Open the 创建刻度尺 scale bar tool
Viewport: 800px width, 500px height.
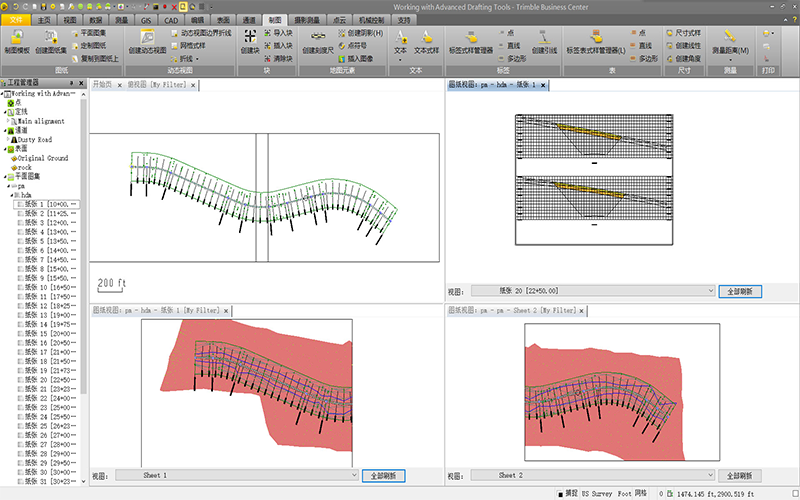pos(318,42)
